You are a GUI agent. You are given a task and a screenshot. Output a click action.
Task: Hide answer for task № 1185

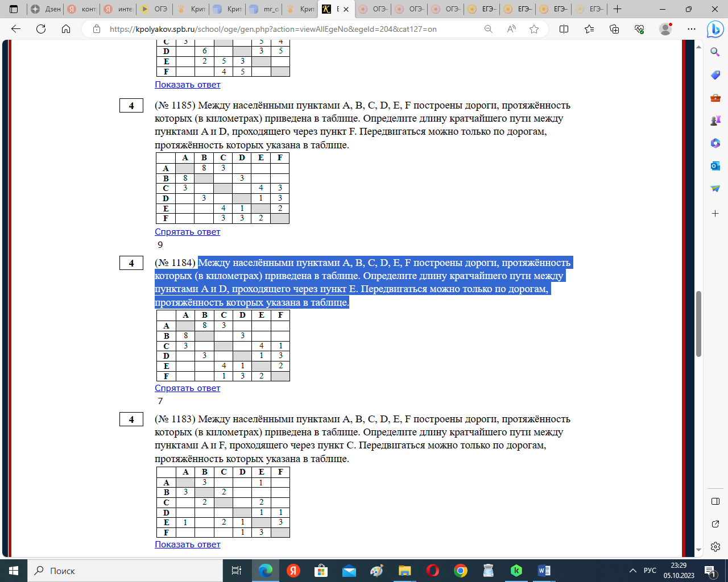click(x=188, y=232)
